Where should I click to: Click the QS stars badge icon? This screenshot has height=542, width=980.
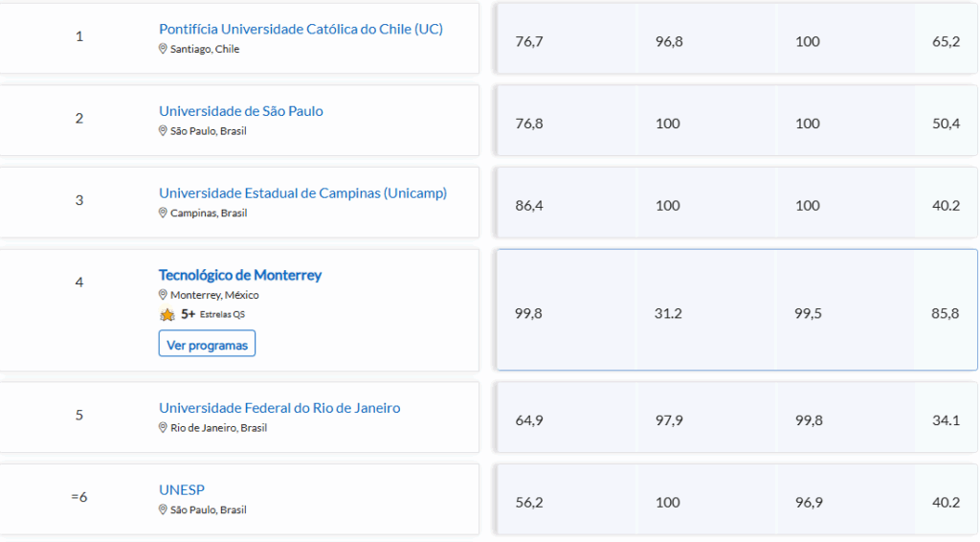167,314
